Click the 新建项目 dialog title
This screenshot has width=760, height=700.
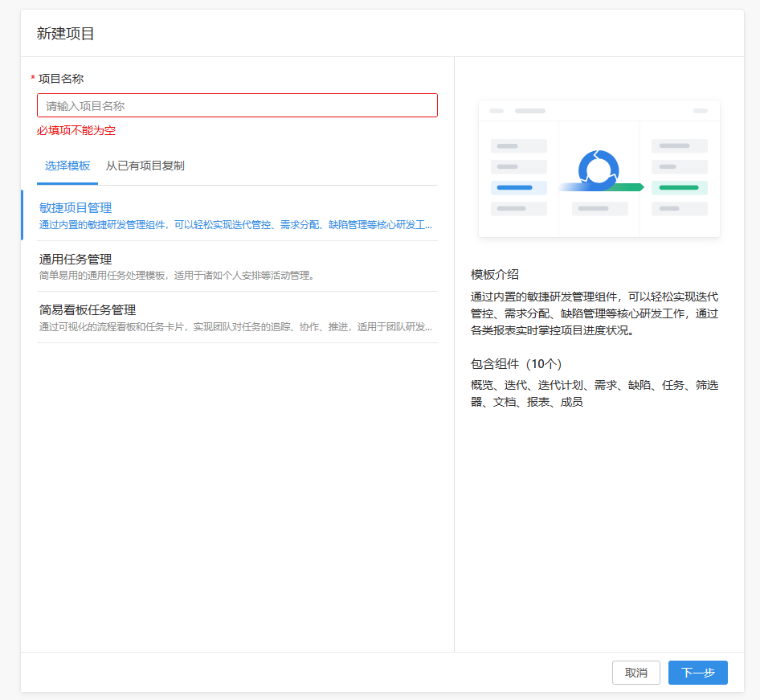pyautogui.click(x=65, y=34)
